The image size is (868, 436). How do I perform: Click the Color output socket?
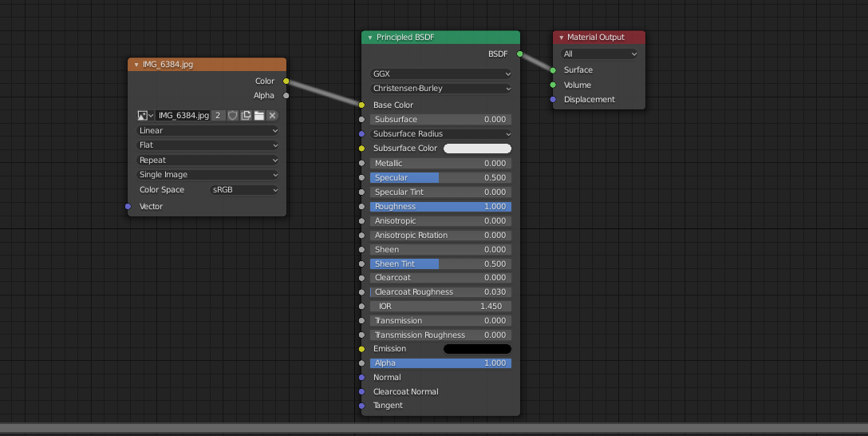[x=286, y=81]
